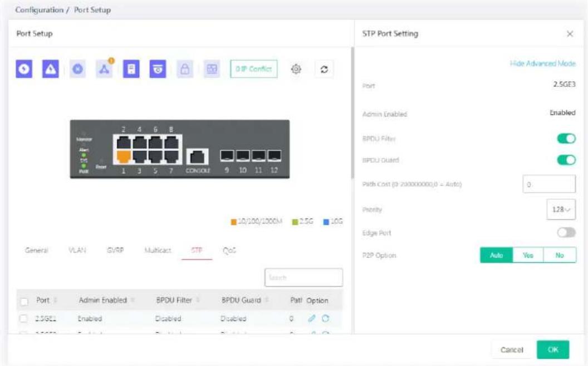The width and height of the screenshot is (588, 366).
Task: Switch to the General tab
Action: click(36, 250)
